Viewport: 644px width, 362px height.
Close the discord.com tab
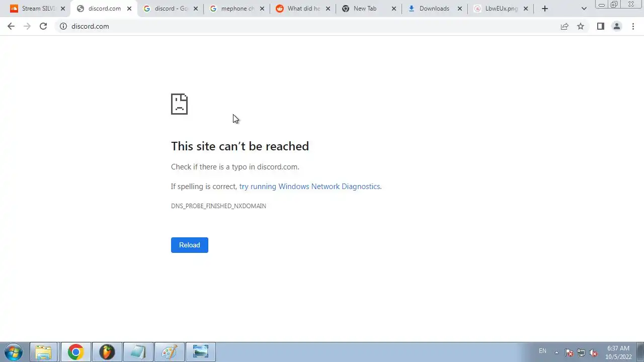coord(129,9)
